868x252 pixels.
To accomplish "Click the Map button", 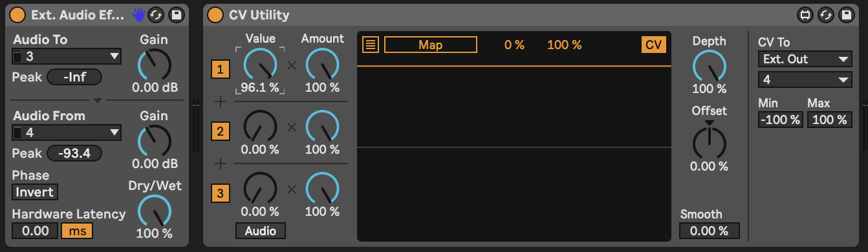I will click(x=431, y=45).
